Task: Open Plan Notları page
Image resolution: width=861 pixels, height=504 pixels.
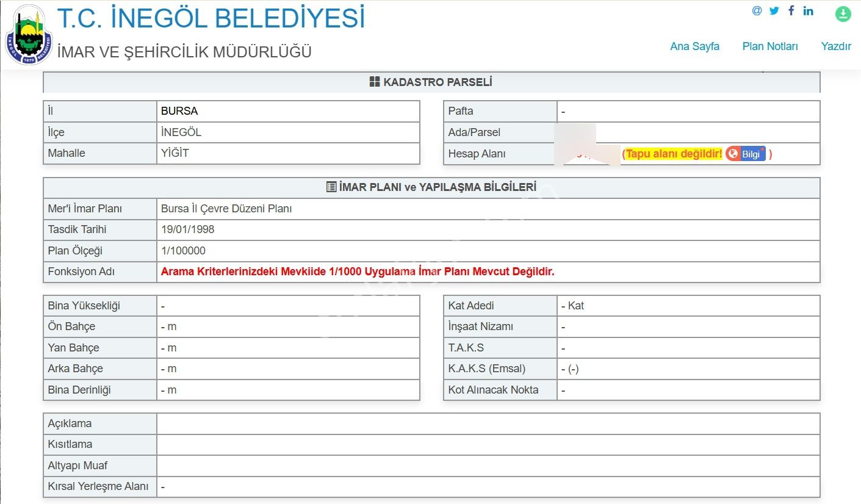Action: click(x=770, y=46)
